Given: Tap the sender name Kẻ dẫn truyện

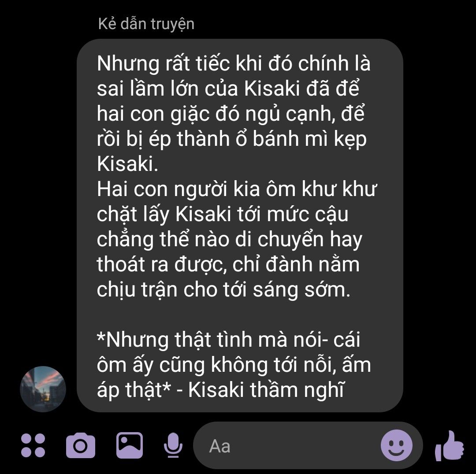Looking at the screenshot, I should pyautogui.click(x=146, y=24).
